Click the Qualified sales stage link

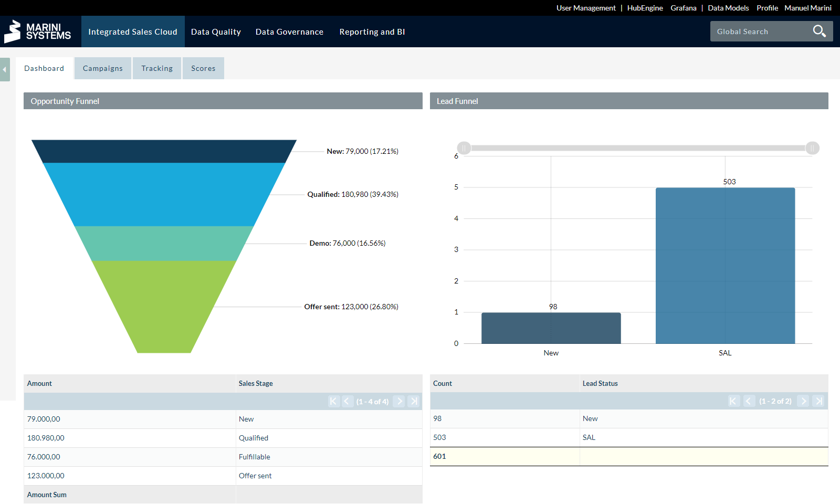(x=254, y=438)
